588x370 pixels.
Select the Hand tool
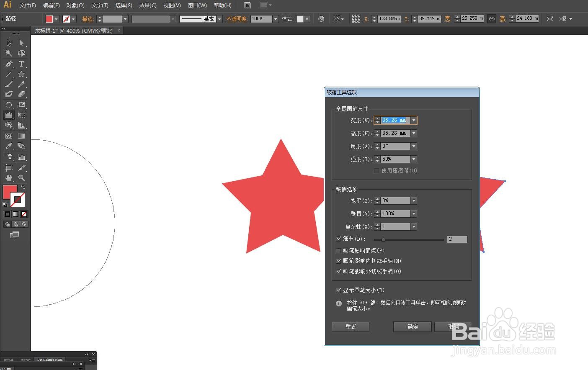tap(9, 178)
